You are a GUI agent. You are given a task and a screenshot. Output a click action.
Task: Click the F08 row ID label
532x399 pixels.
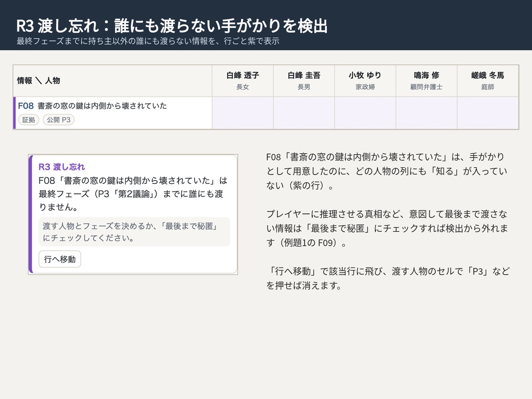[x=26, y=106]
